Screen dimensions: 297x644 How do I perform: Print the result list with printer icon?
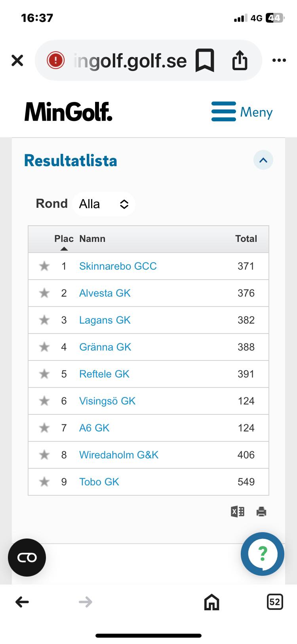pos(261,512)
